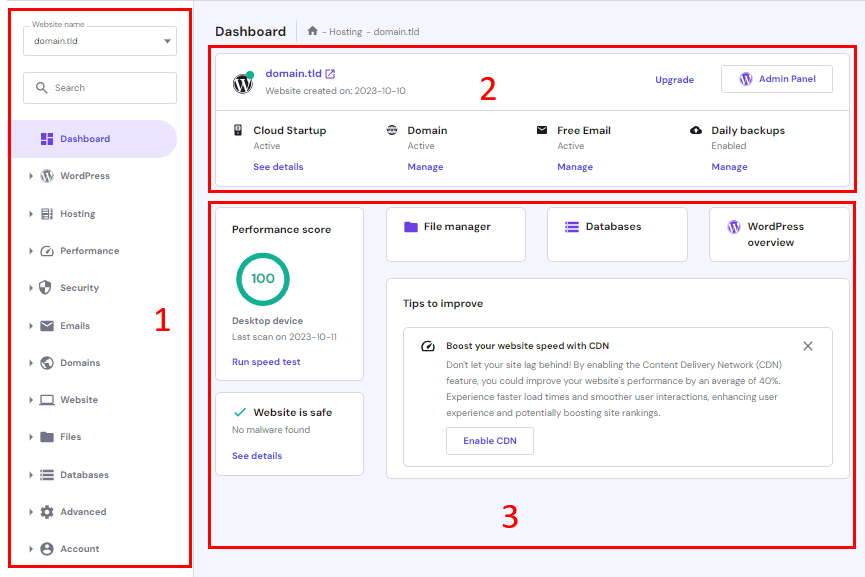
Task: Click the WordPress logo next to domain.tld
Action: [243, 83]
